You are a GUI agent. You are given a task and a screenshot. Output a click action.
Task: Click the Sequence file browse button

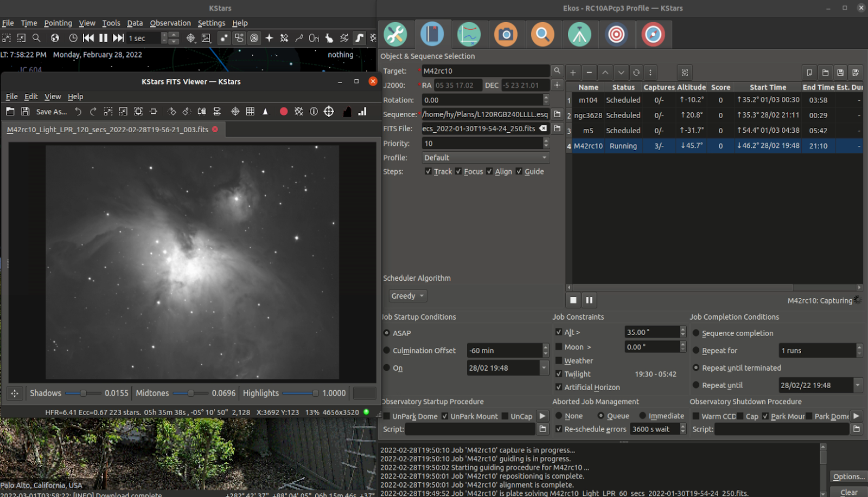click(557, 114)
